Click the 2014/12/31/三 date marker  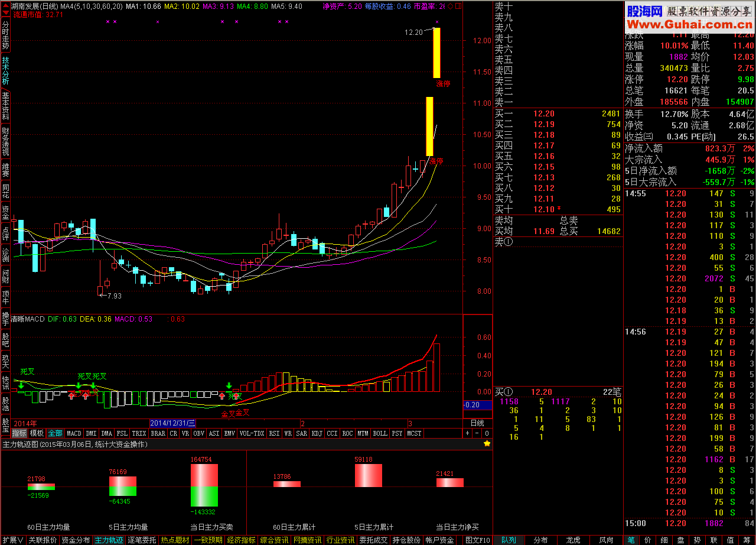[172, 423]
